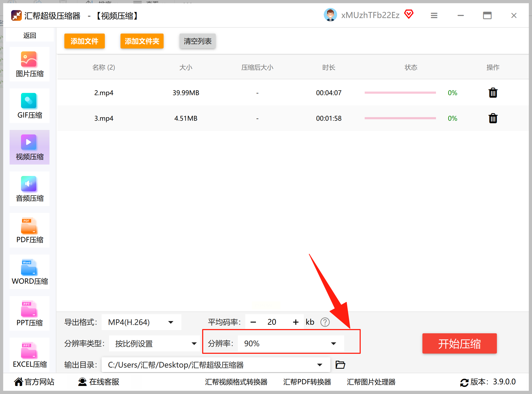
Task: Increase average bitrate with plus button
Action: coord(296,322)
